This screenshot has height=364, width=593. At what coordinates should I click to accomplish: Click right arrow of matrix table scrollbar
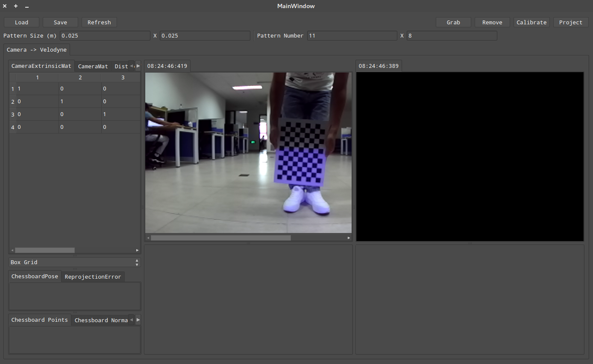[x=137, y=250]
